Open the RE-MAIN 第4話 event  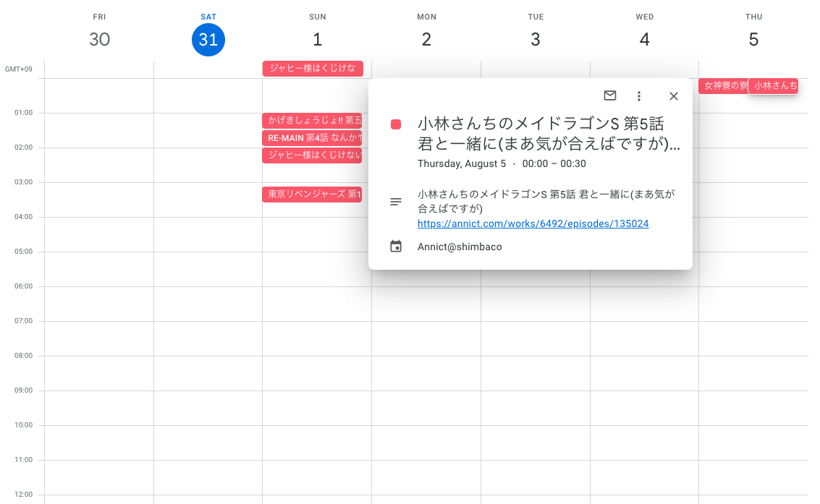pyautogui.click(x=312, y=137)
